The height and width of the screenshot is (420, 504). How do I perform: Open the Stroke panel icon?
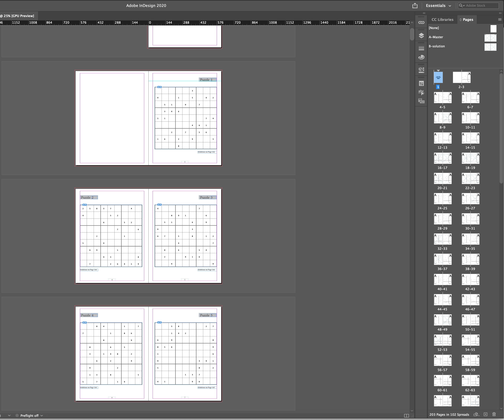point(421,48)
